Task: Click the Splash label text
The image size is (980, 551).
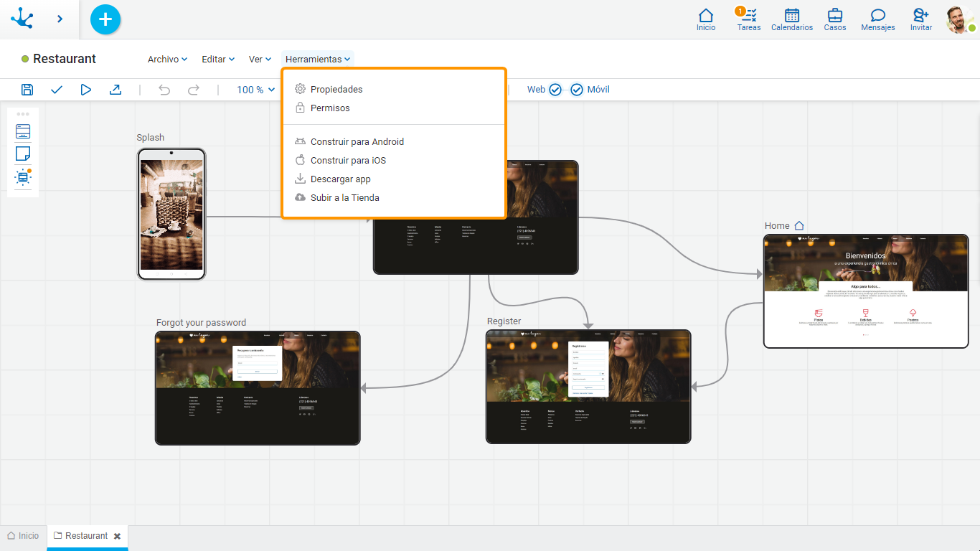Action: [151, 138]
